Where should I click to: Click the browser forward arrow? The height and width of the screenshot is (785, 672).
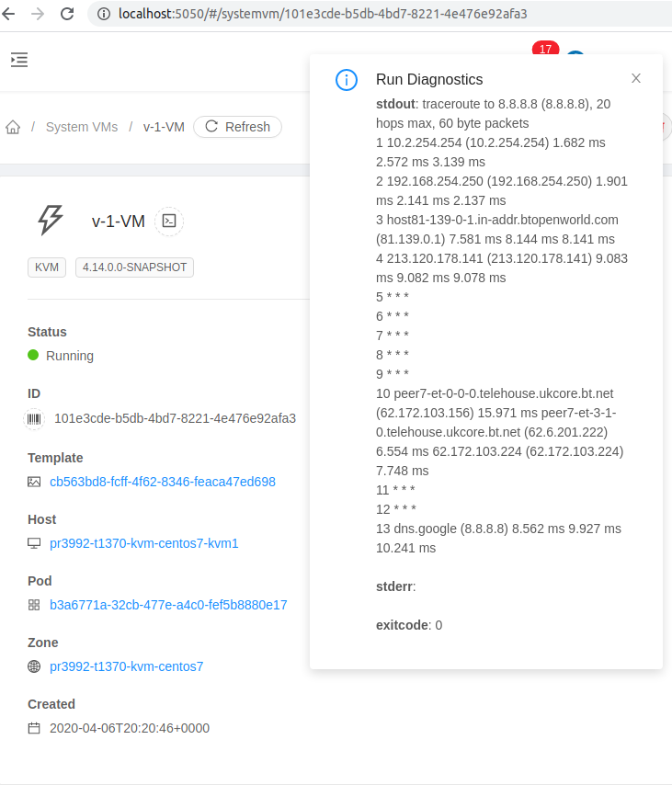[38, 14]
